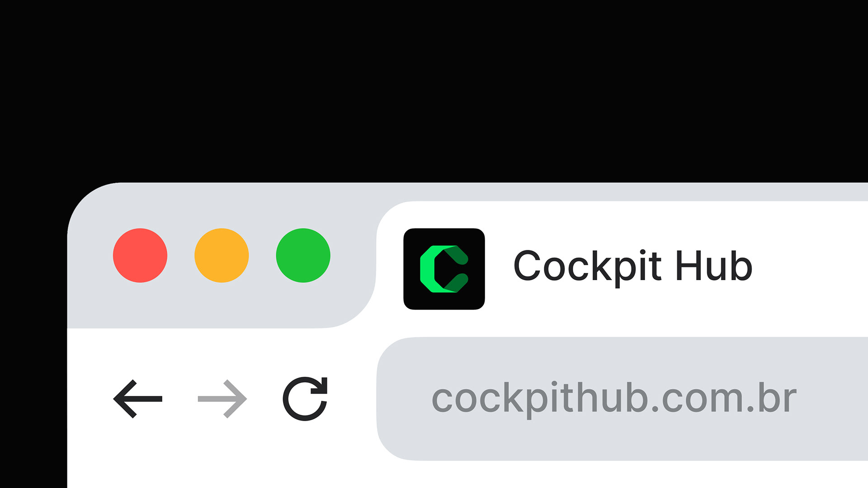The width and height of the screenshot is (868, 488).
Task: Go back with the left arrow
Action: (x=137, y=399)
